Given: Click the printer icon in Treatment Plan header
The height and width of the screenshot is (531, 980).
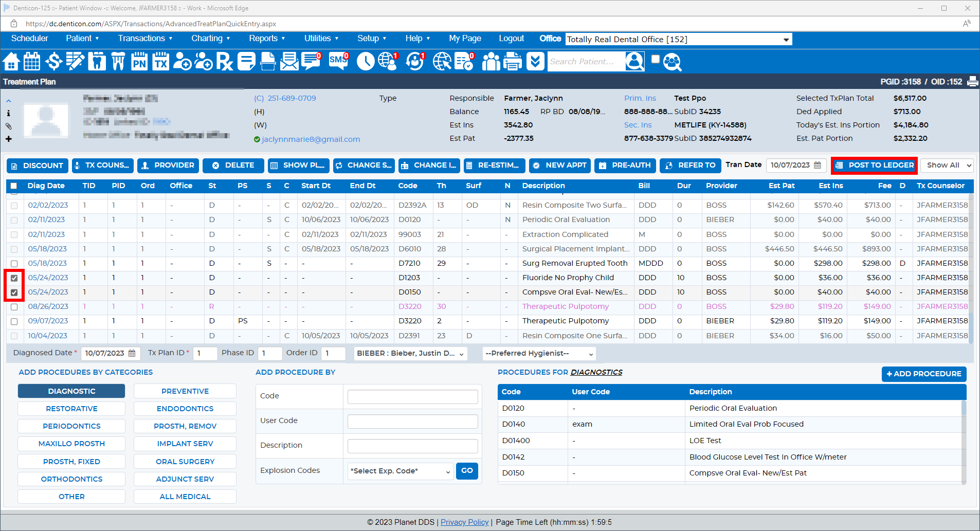Looking at the screenshot, I should (x=972, y=82).
